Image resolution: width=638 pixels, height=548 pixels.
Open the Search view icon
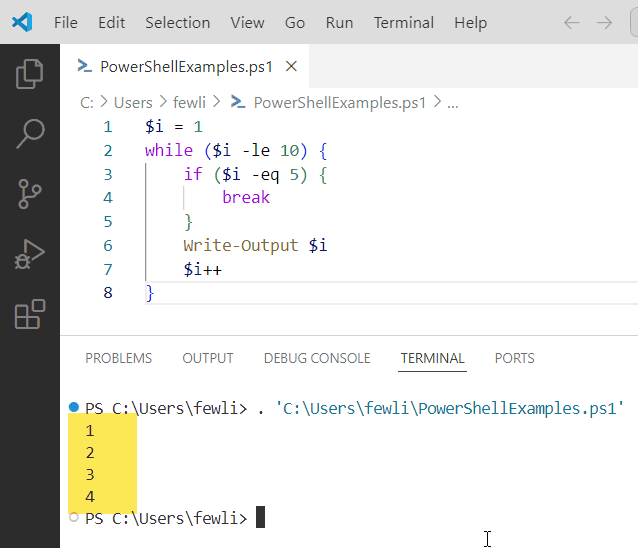tap(30, 133)
